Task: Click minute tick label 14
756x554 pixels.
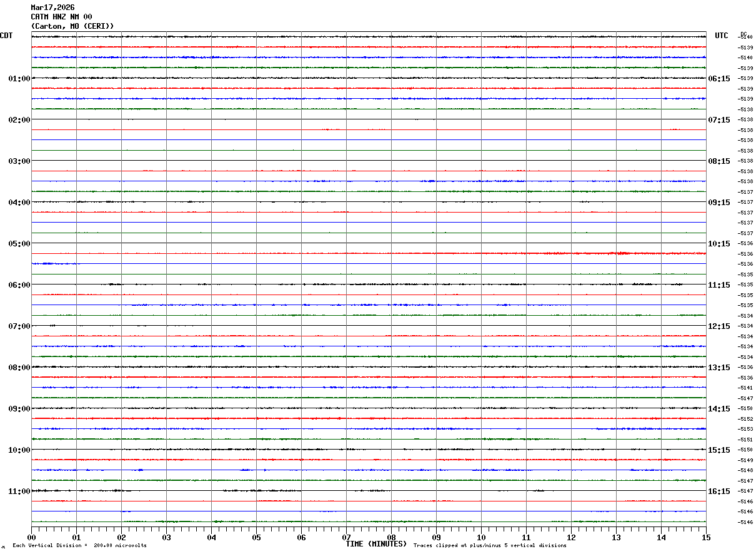Action: point(661,537)
